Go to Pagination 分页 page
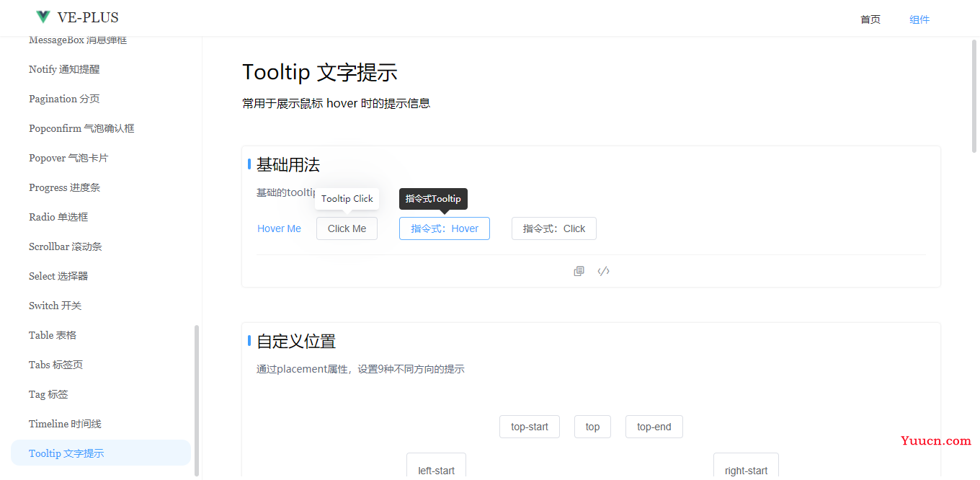980x480 pixels. coord(64,99)
